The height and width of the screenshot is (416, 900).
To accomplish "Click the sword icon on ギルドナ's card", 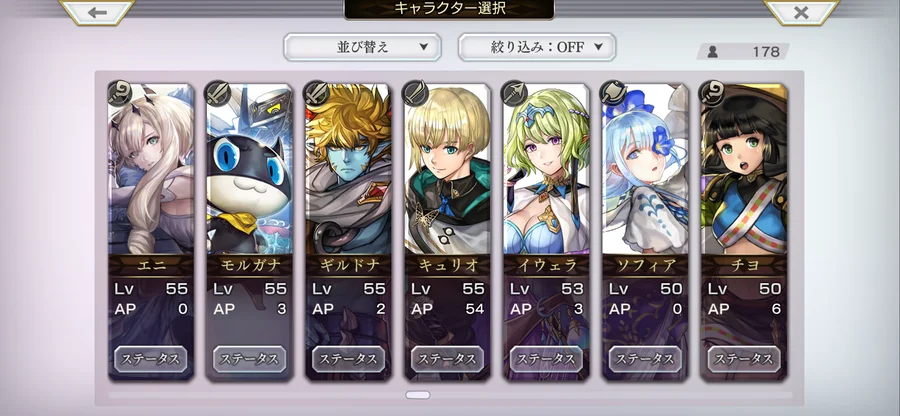I will click(x=317, y=93).
